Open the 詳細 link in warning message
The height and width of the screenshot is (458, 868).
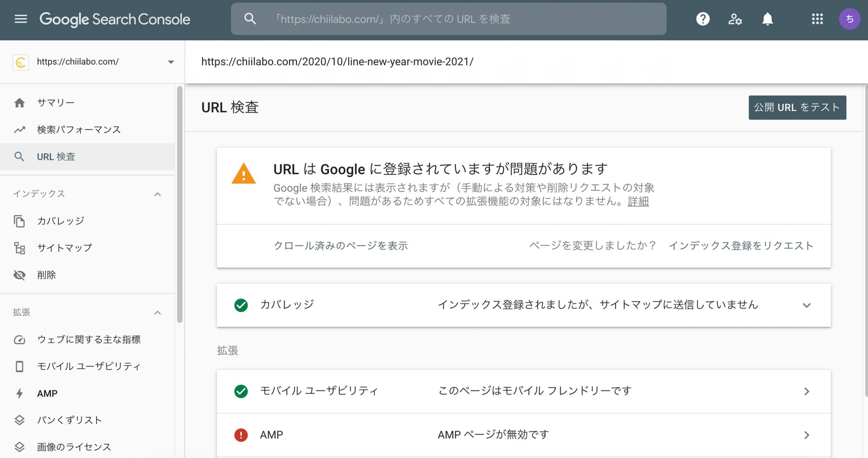click(638, 202)
